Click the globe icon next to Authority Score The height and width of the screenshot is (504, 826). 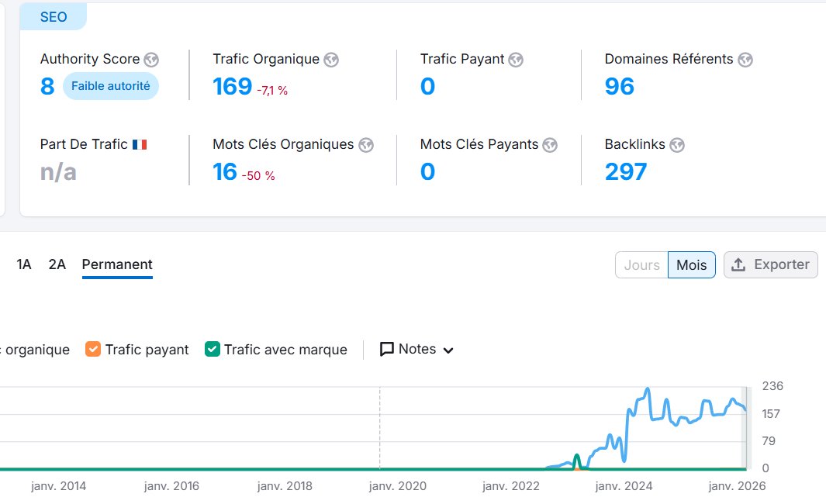(x=151, y=60)
